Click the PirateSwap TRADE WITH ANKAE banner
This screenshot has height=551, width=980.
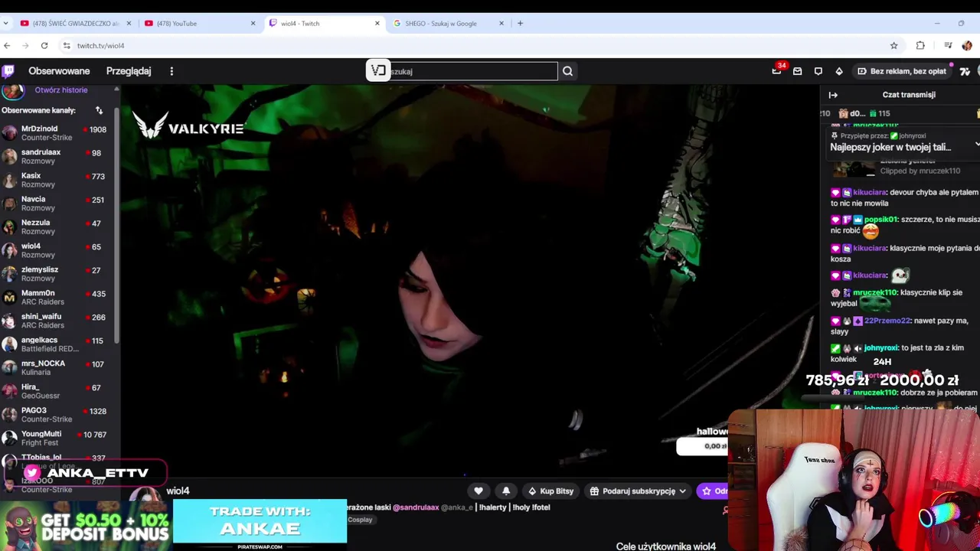pos(260,523)
